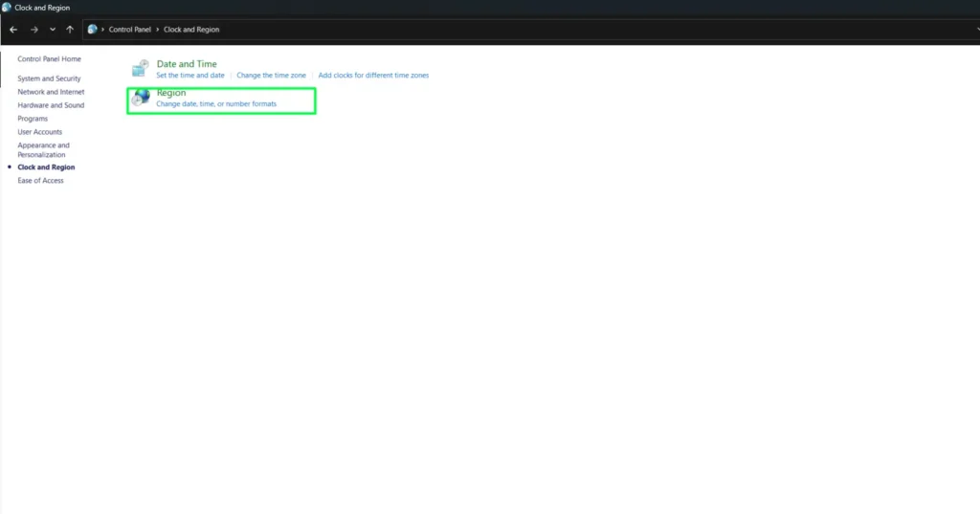
Task: Click Change the time zone
Action: click(x=271, y=75)
